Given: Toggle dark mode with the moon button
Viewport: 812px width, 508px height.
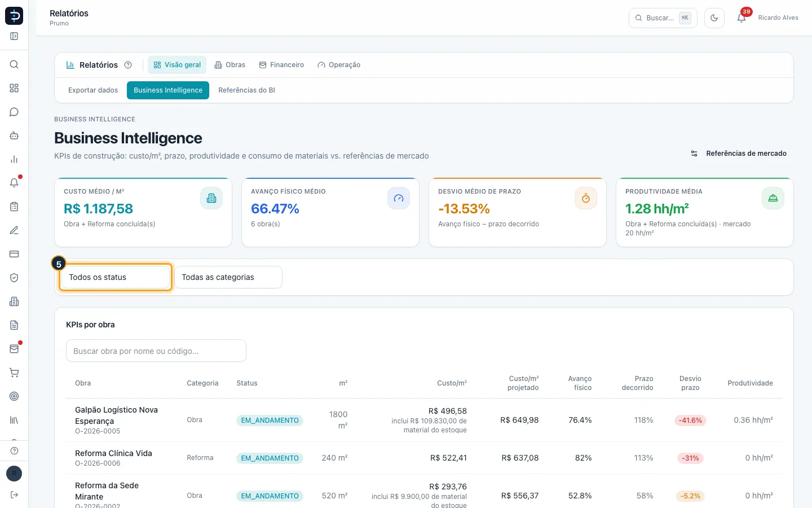Looking at the screenshot, I should (x=714, y=18).
